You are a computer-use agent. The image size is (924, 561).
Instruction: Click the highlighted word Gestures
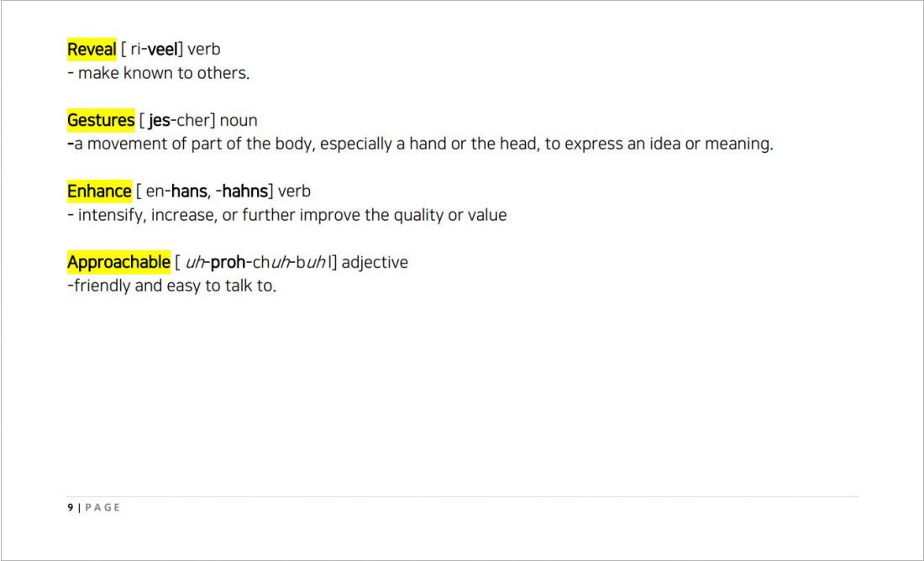(x=101, y=120)
